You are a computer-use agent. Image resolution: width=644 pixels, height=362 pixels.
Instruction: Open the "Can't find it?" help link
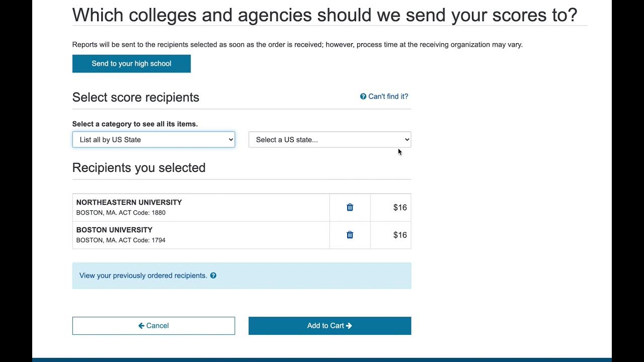pyautogui.click(x=388, y=97)
